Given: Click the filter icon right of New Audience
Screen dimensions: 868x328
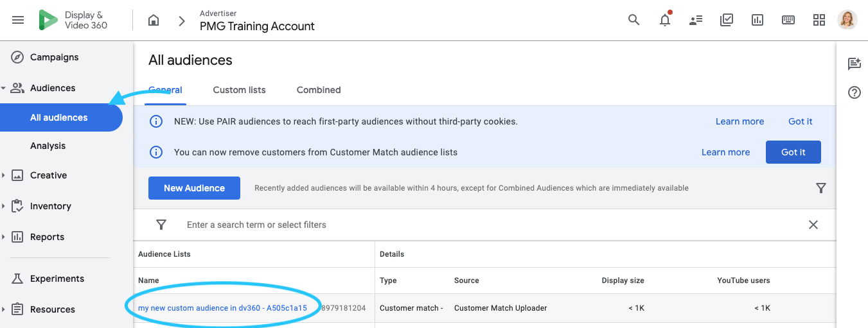Looking at the screenshot, I should 820,188.
